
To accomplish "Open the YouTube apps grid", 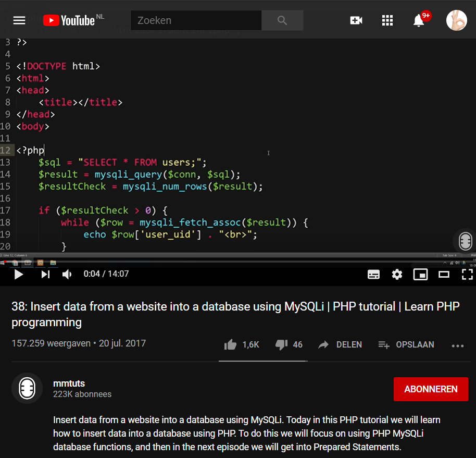I will click(387, 20).
